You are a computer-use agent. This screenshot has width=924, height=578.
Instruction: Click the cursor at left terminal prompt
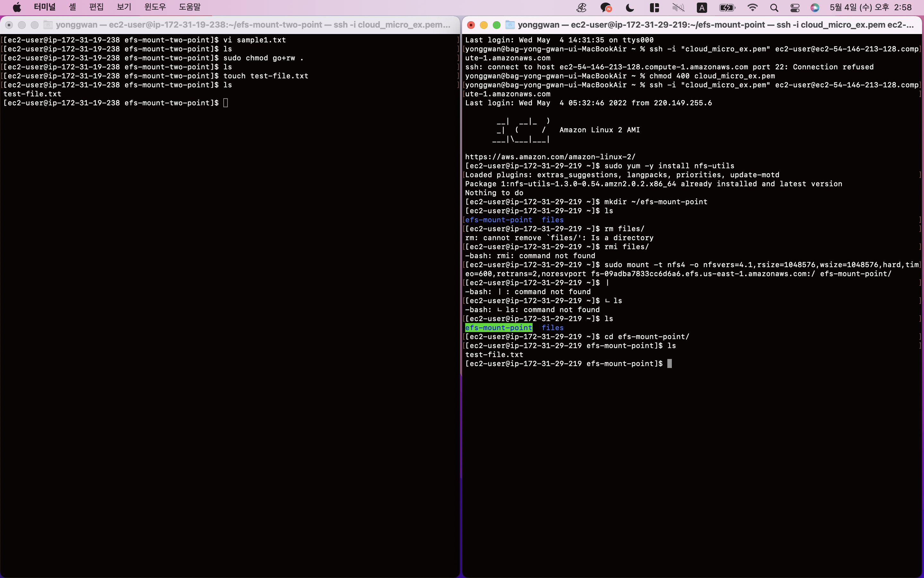coord(226,103)
